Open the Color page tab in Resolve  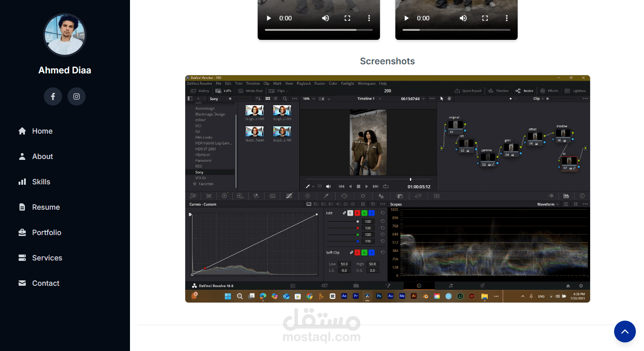pos(419,286)
